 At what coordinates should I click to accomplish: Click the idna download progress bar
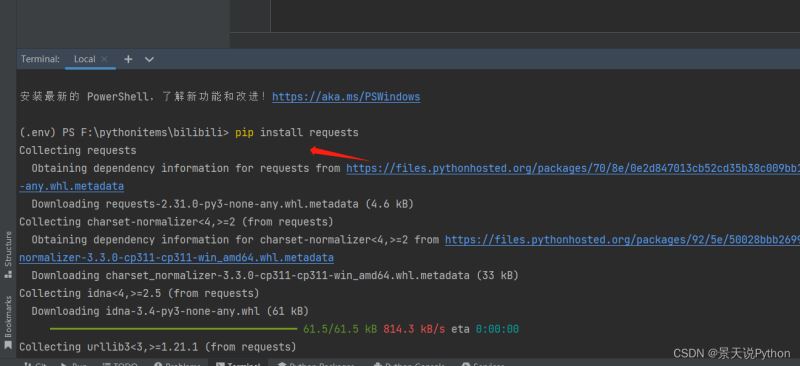point(173,329)
